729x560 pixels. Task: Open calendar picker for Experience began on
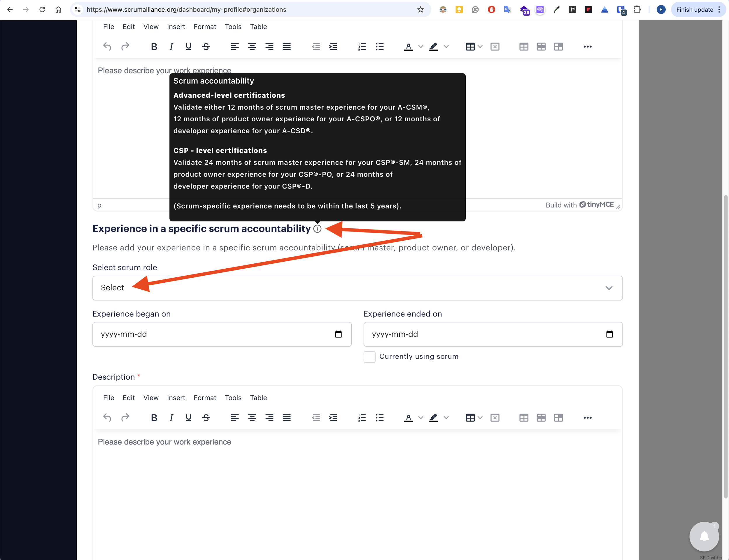click(338, 334)
